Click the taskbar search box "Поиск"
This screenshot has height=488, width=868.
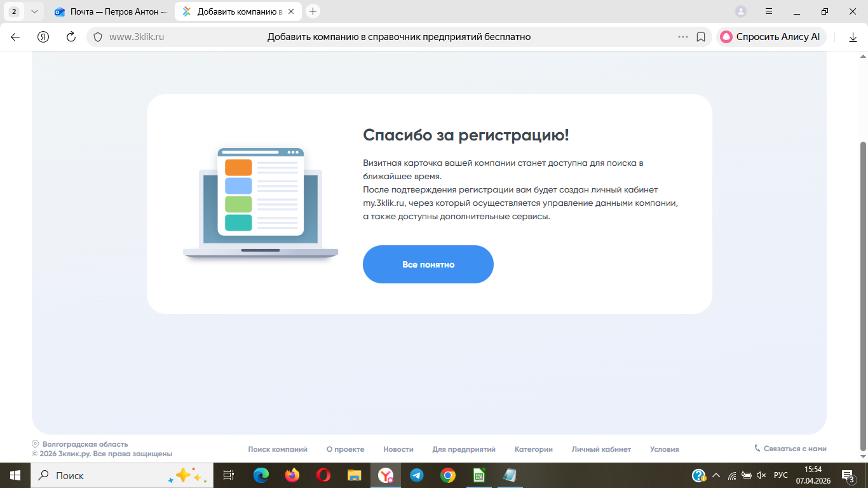[x=122, y=475]
